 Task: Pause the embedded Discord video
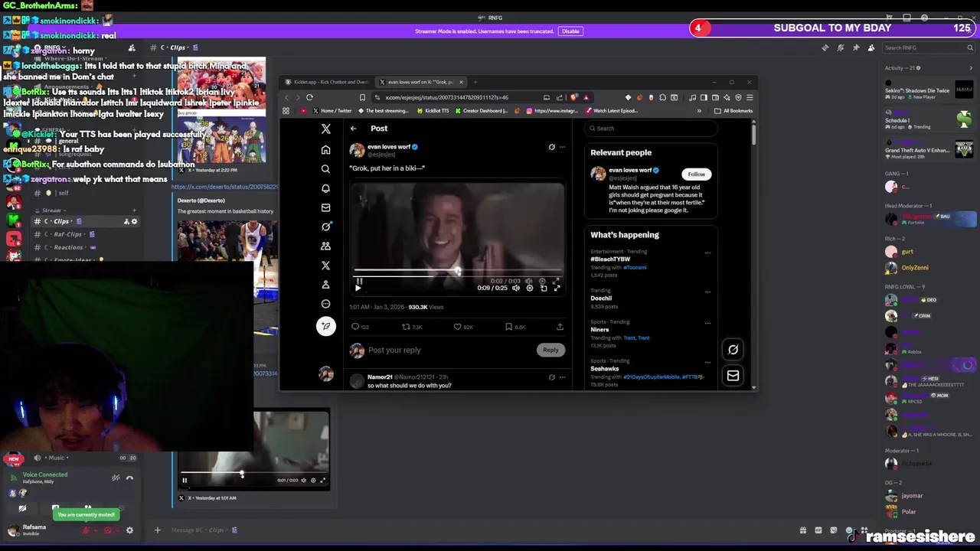[x=185, y=481]
